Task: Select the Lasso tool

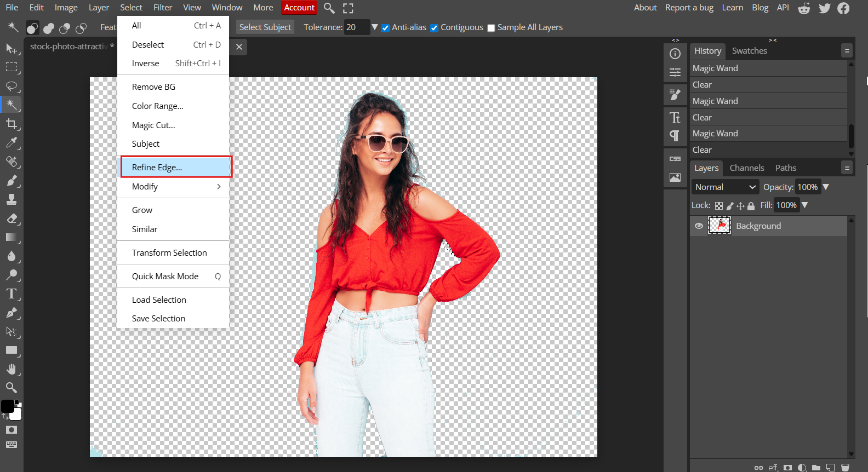Action: (11, 86)
